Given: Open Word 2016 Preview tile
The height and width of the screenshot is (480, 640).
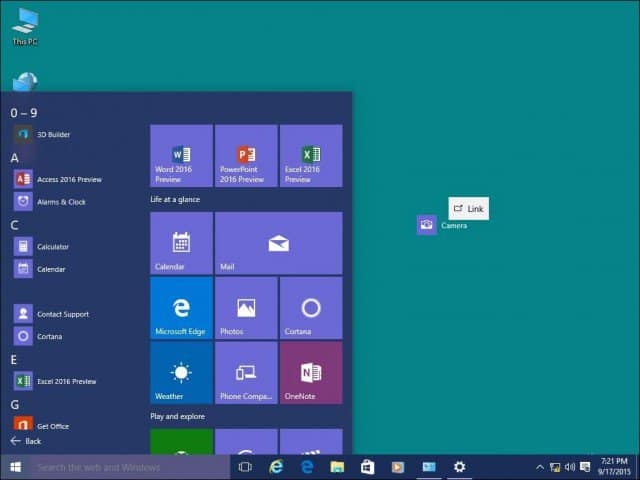Looking at the screenshot, I should (x=181, y=156).
